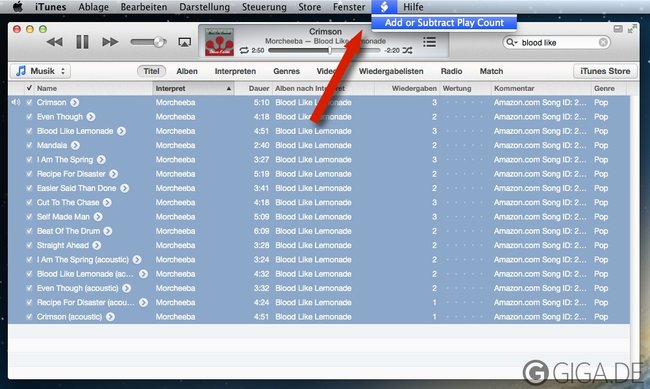Viewport: 650px width, 389px height.
Task: Open arrow menu next to Self Made Man
Action: tap(98, 217)
